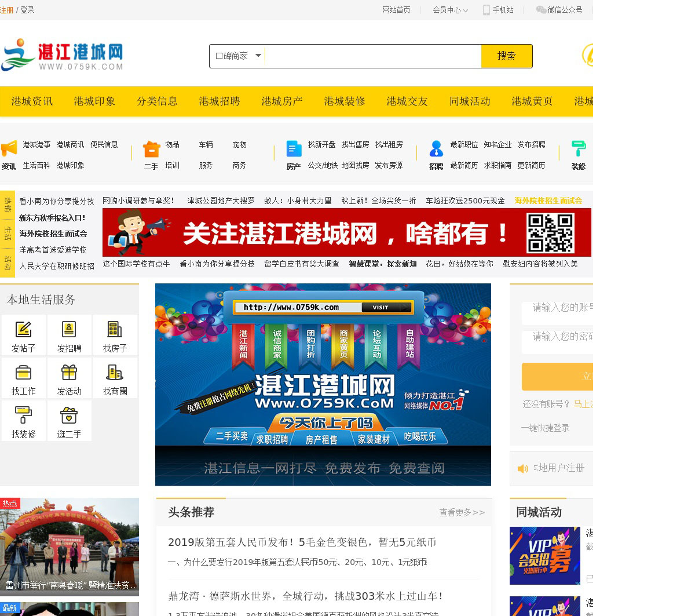Click the 便民信息 link
The image size is (695, 616).
click(x=104, y=144)
